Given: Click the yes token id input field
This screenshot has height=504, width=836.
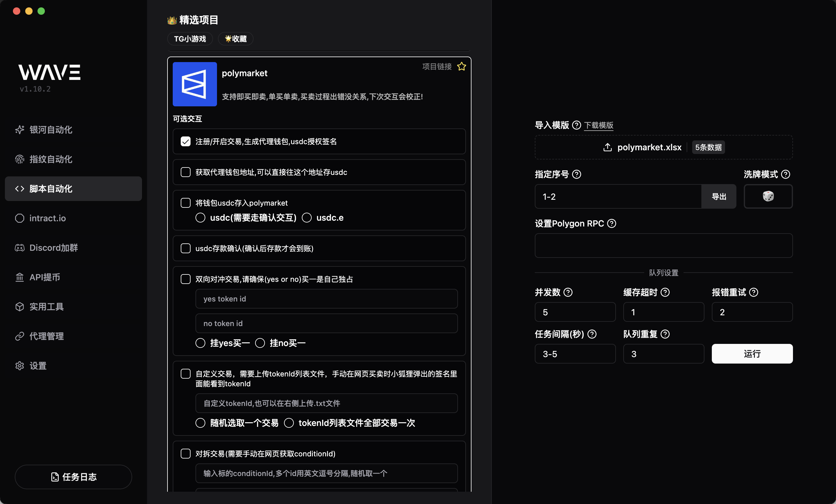Looking at the screenshot, I should 326,299.
